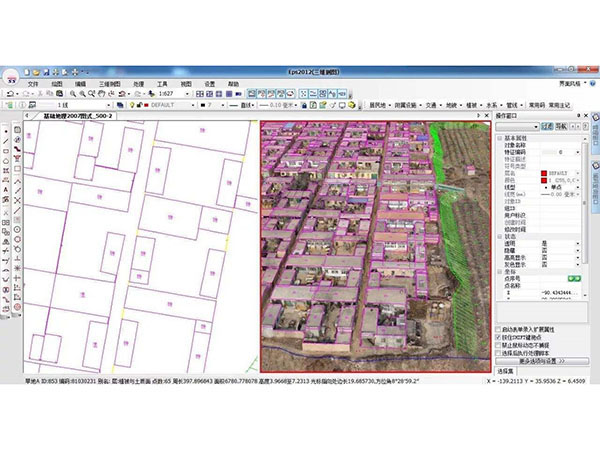Open the 透明 property value dropdown
Screen dimensions: 600x450
(578, 243)
